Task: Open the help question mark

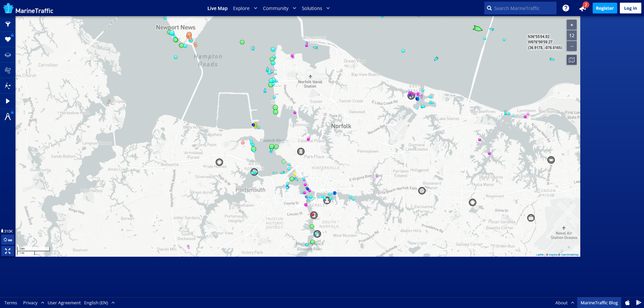Action: [x=566, y=8]
